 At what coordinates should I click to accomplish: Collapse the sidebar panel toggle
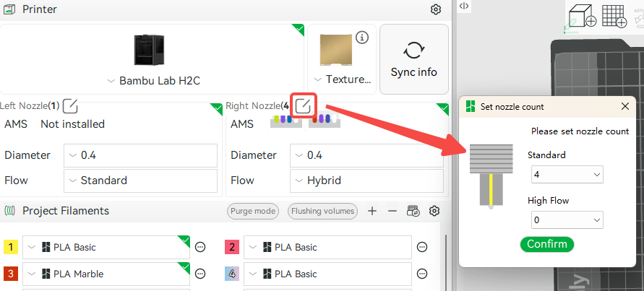[464, 6]
